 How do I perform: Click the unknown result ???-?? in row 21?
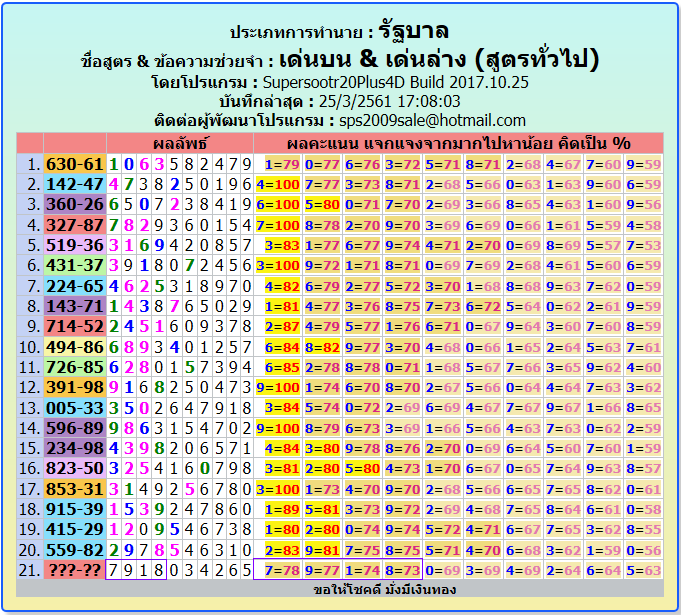(75, 570)
